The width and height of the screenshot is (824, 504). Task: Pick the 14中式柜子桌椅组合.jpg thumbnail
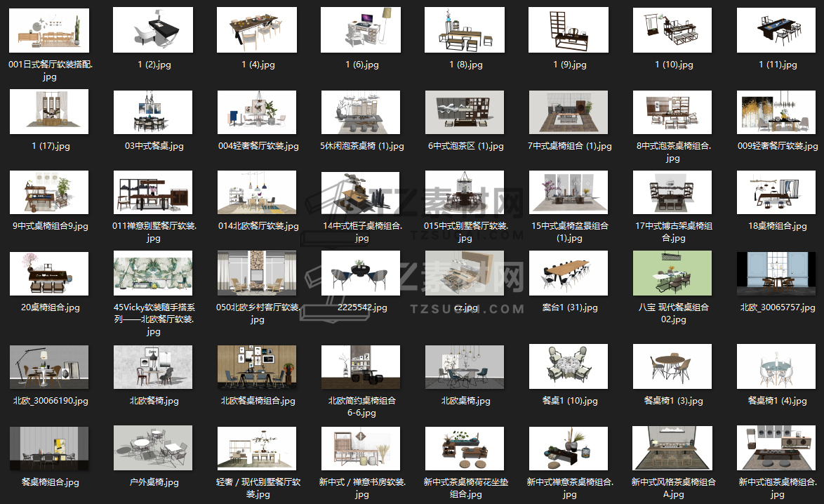361,192
